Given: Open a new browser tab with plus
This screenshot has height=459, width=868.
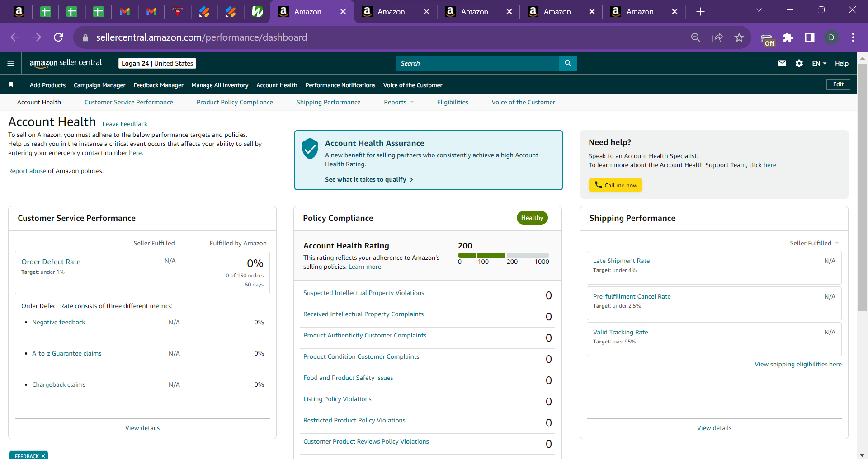Looking at the screenshot, I should click(700, 12).
